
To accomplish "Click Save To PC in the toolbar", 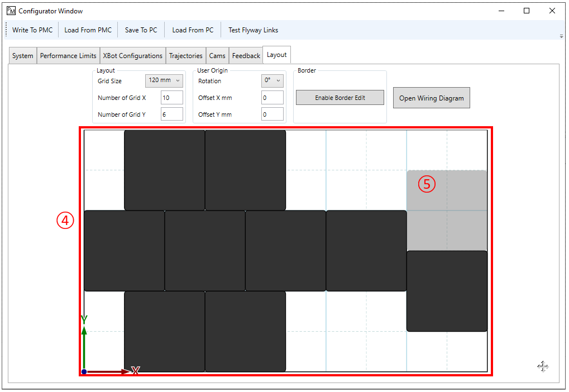I will click(x=141, y=30).
